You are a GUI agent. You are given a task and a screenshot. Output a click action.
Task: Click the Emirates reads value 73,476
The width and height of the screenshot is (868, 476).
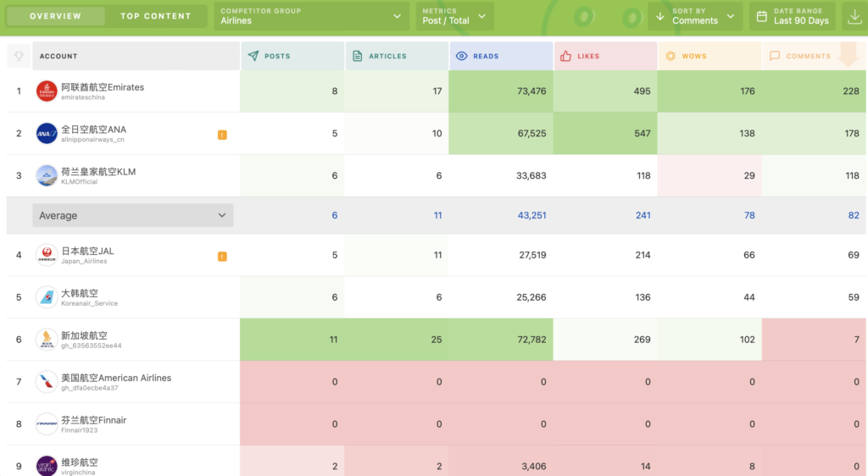(x=531, y=91)
